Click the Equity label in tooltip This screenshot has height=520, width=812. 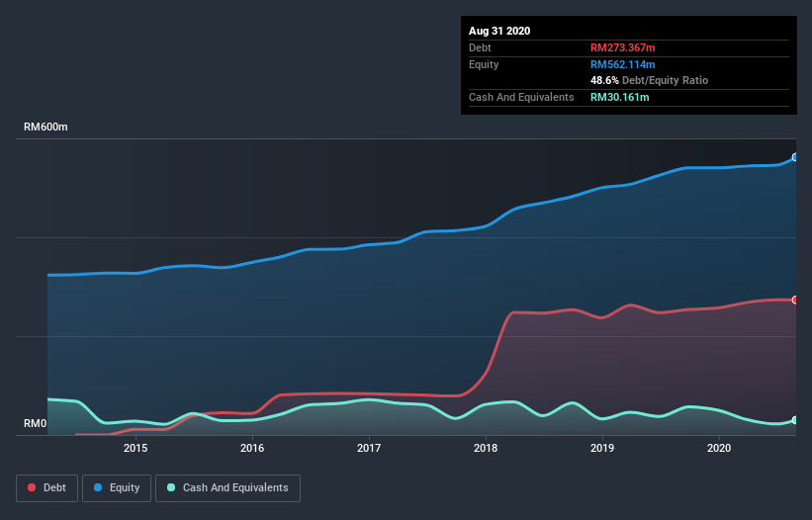pyautogui.click(x=484, y=64)
